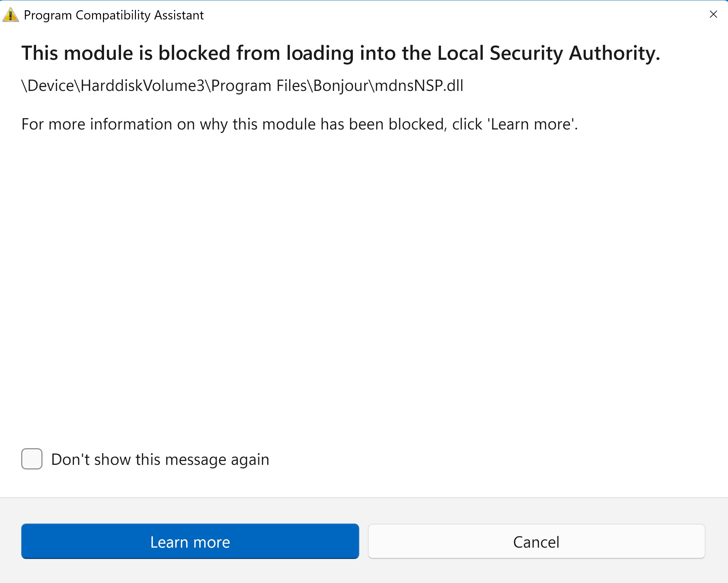
Task: Click the word "blocked" in the bold heading
Action: coord(194,53)
